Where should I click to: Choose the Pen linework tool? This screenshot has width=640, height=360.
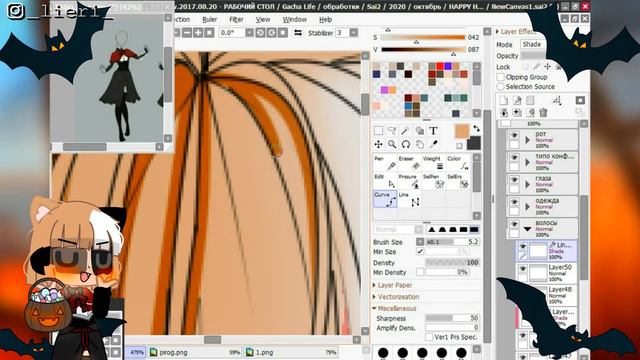(x=385, y=163)
